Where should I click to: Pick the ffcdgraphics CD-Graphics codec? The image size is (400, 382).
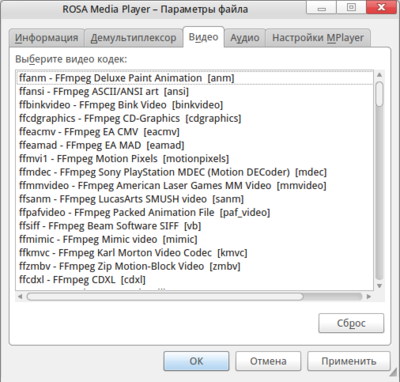tap(195, 118)
